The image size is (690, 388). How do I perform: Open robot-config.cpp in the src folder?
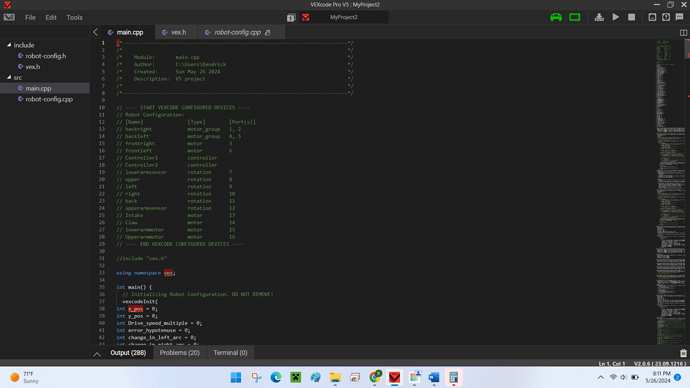pyautogui.click(x=49, y=99)
